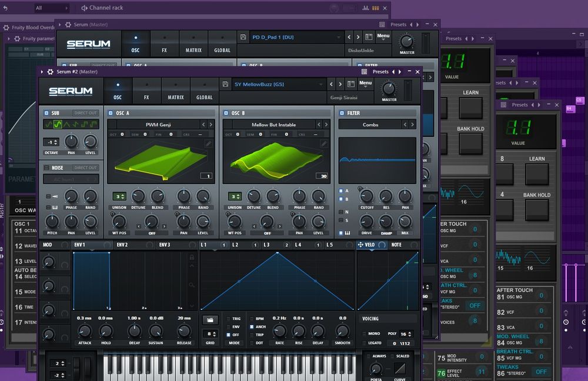Select second sub oscillator waveform shape

tap(58, 124)
